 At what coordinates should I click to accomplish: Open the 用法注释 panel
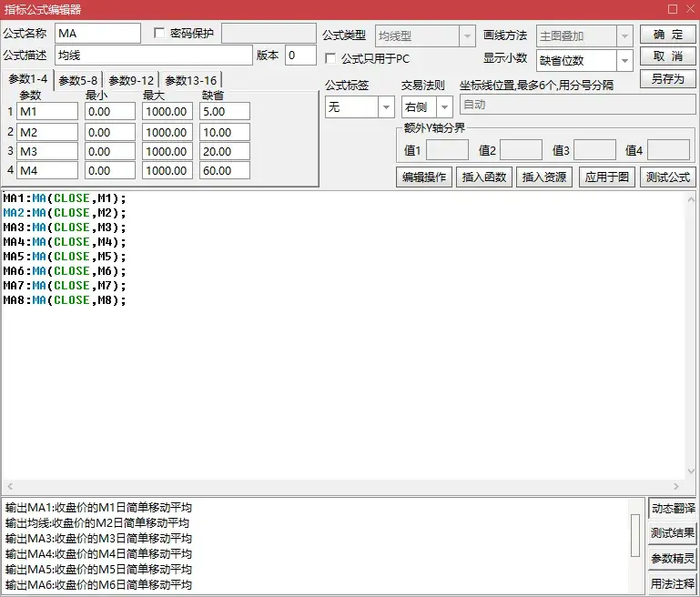tap(673, 583)
